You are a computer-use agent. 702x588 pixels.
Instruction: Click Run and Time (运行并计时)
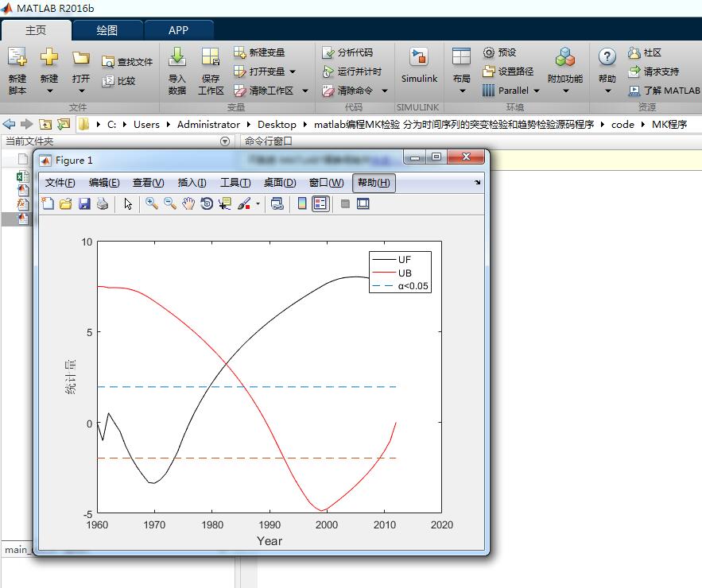pos(351,72)
